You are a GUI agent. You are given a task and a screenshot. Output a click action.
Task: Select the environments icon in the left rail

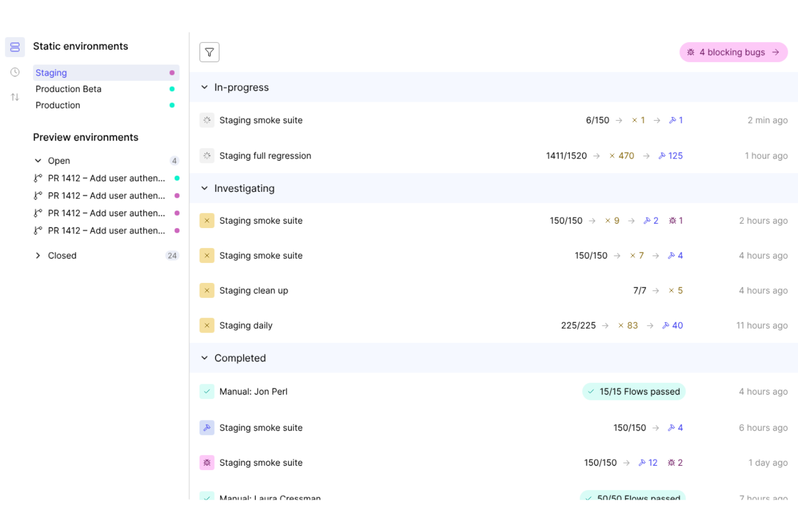[15, 47]
